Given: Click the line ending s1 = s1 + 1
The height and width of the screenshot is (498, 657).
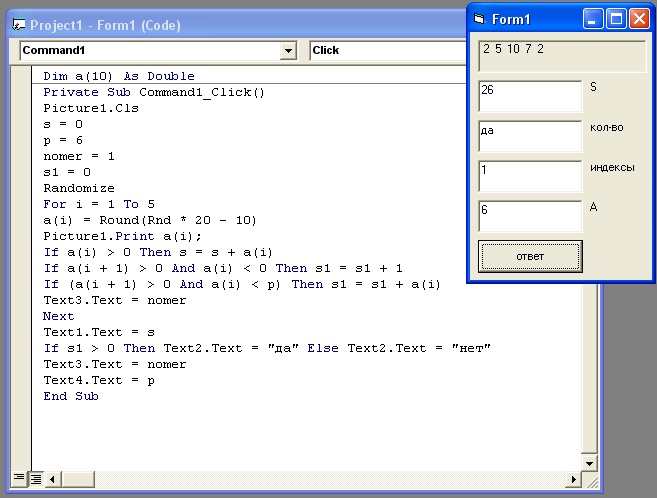Looking at the screenshot, I should click(x=223, y=268).
